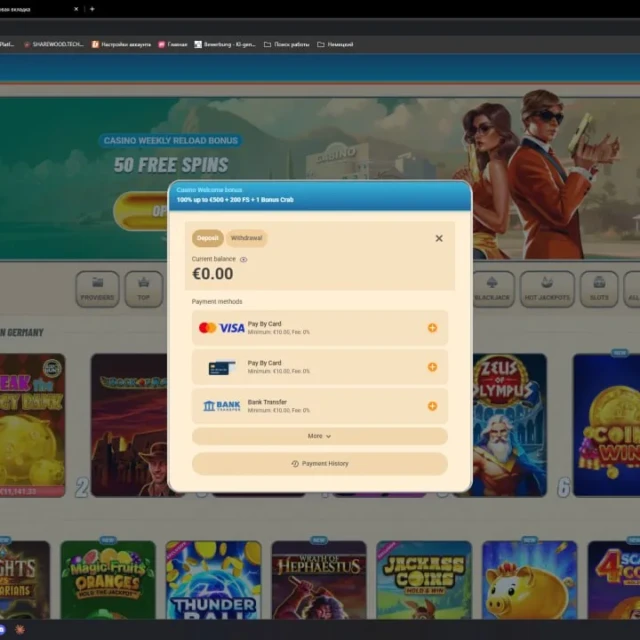Click the Casino Welcome bonus banner
The image size is (640, 640).
tap(320, 196)
